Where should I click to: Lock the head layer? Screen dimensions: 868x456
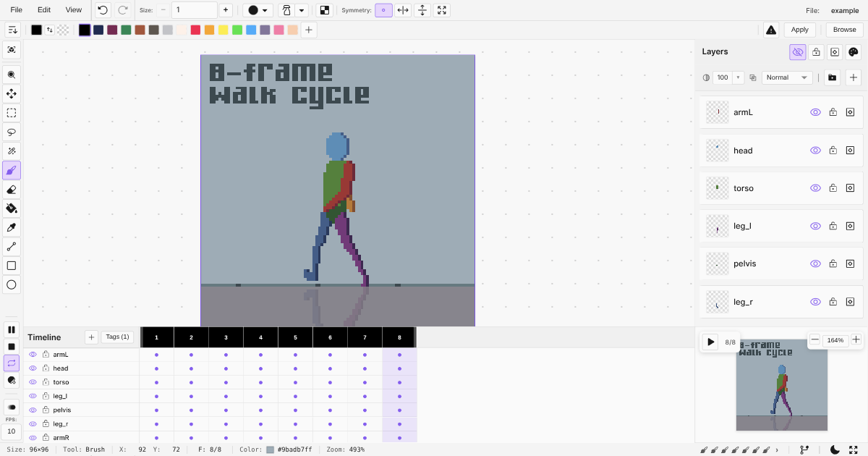[x=833, y=150]
